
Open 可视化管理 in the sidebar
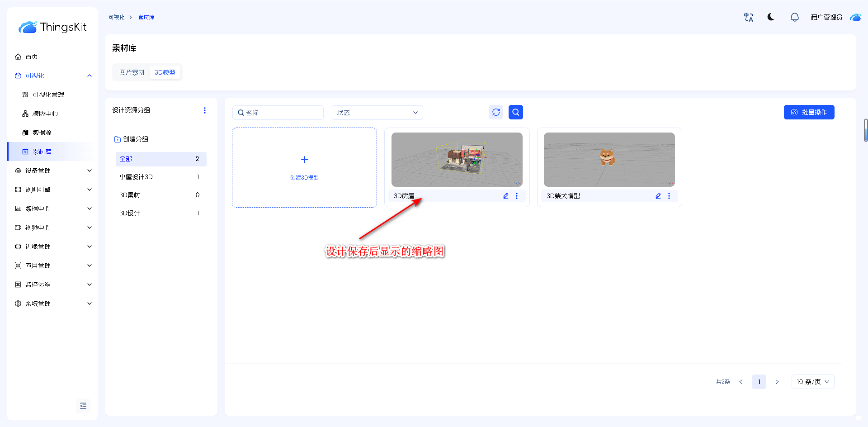pyautogui.click(x=48, y=95)
